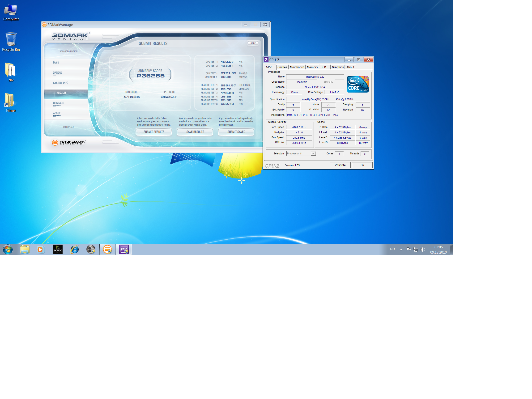Click the Technology value 45 nm
The height and width of the screenshot is (399, 532).
tap(294, 92)
